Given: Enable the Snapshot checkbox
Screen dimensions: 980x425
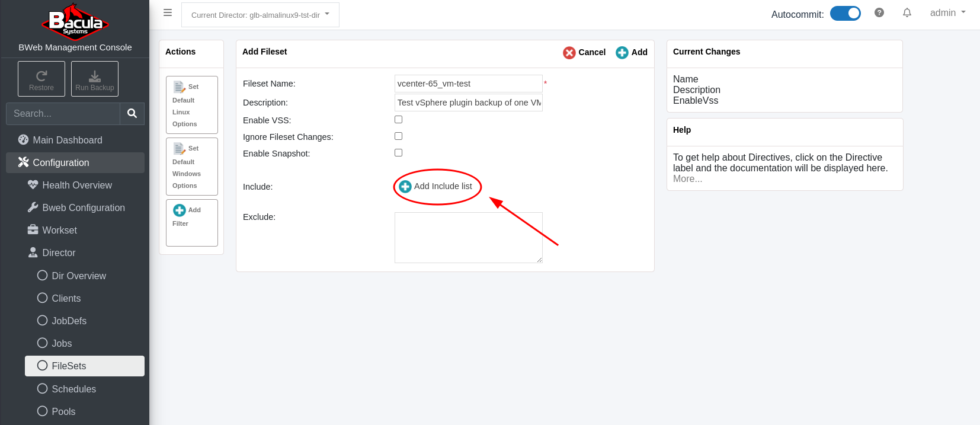Looking at the screenshot, I should point(398,153).
